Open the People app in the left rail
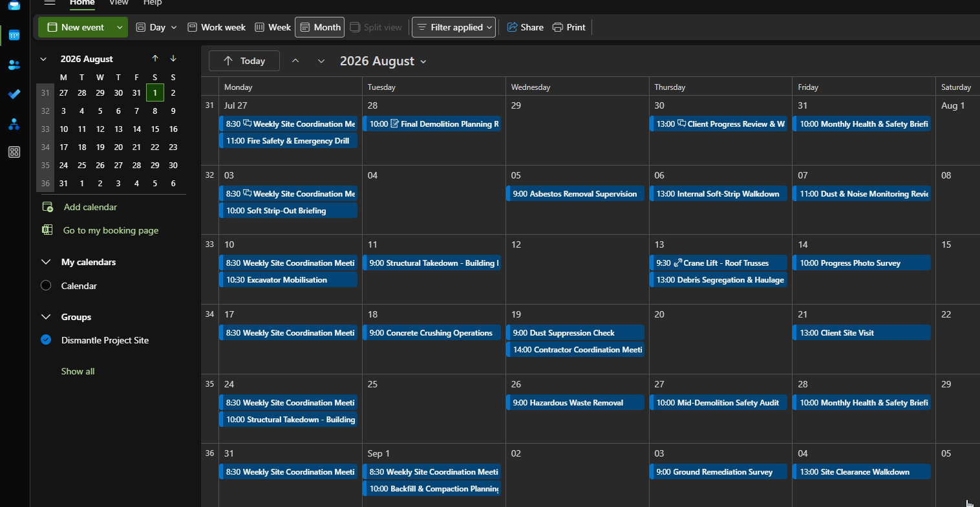 pos(14,65)
